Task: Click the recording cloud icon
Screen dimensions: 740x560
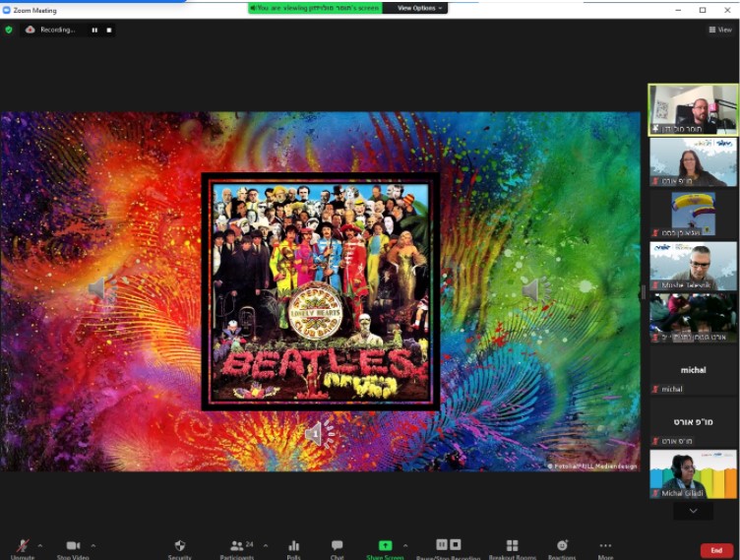Action: [31, 30]
